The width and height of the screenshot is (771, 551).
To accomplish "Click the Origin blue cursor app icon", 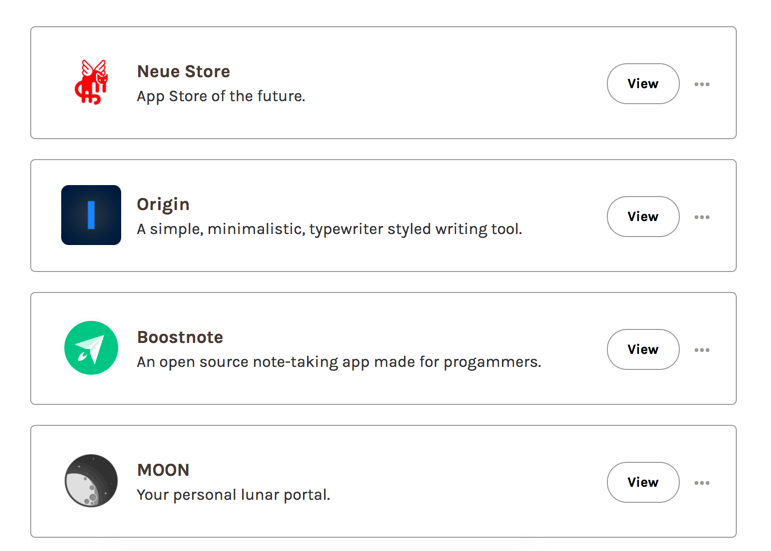I will click(x=91, y=215).
